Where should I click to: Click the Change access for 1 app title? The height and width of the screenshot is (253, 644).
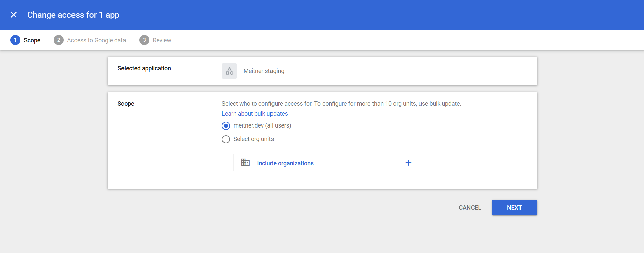pos(73,15)
